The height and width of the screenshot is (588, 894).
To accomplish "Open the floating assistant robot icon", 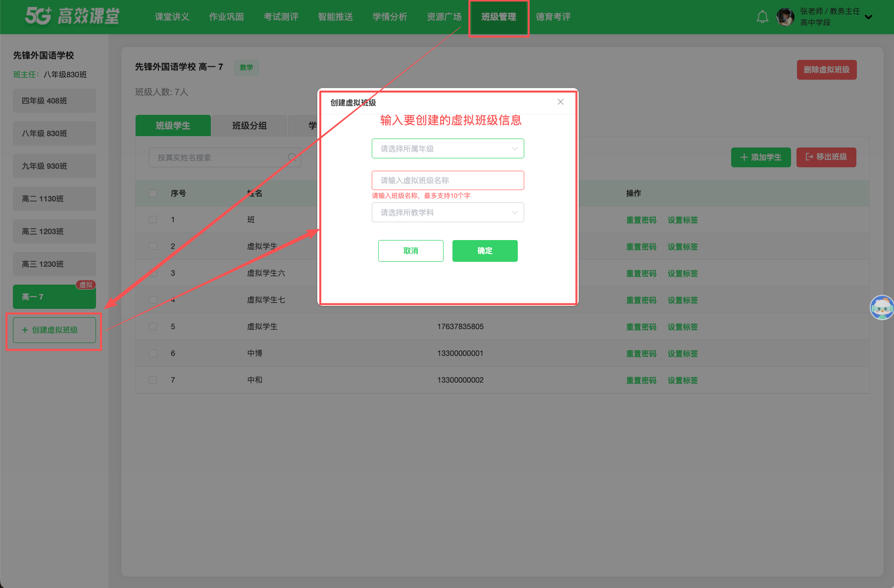I will click(882, 308).
